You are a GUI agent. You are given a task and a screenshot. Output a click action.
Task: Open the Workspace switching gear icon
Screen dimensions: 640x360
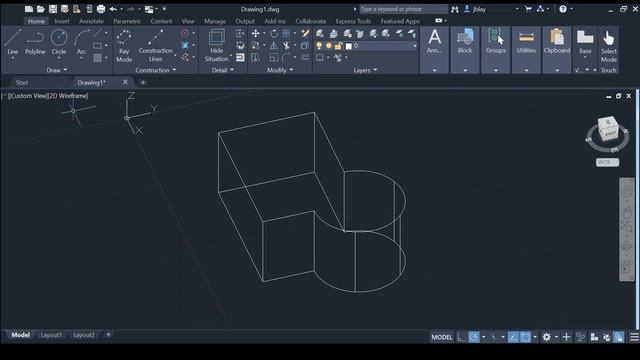[x=547, y=337]
